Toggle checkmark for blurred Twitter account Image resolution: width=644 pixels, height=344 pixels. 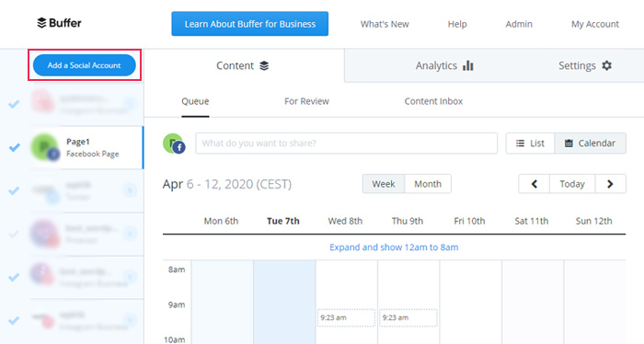[x=14, y=190]
